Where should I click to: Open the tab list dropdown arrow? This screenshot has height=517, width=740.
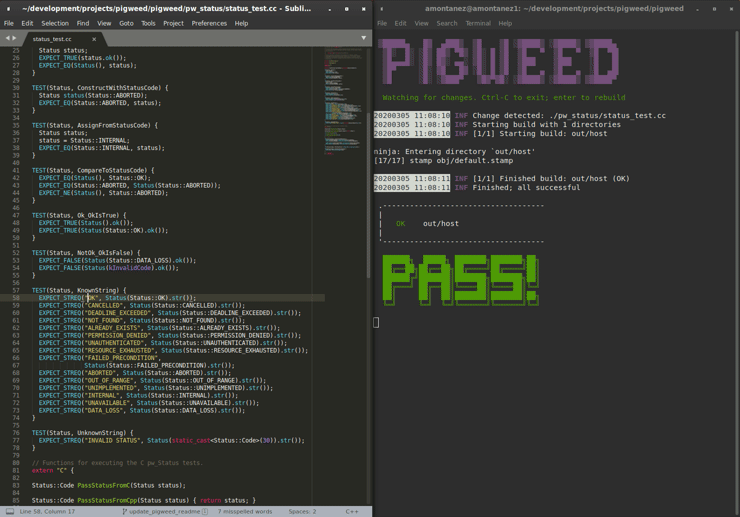(363, 38)
